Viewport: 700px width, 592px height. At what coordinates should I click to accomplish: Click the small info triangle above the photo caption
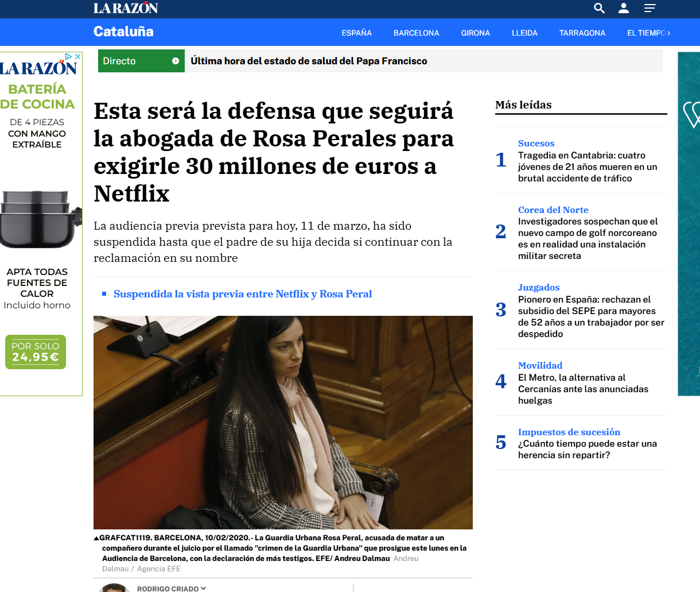[96, 538]
